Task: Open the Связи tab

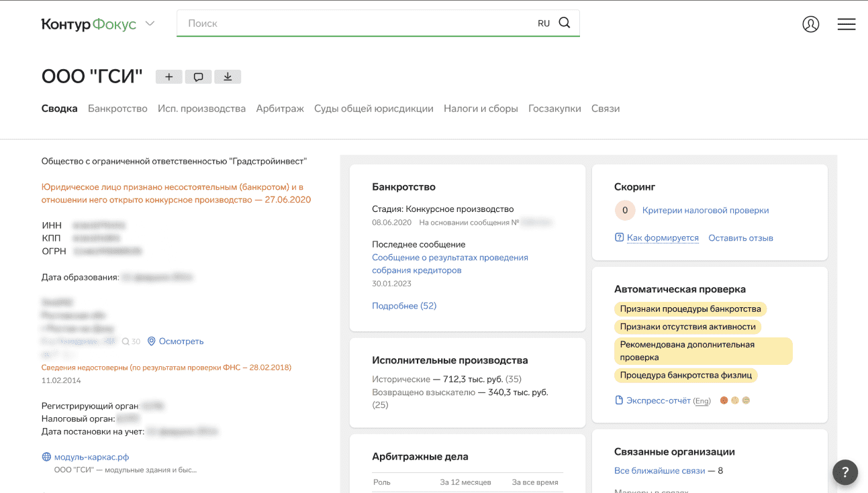Action: point(606,108)
